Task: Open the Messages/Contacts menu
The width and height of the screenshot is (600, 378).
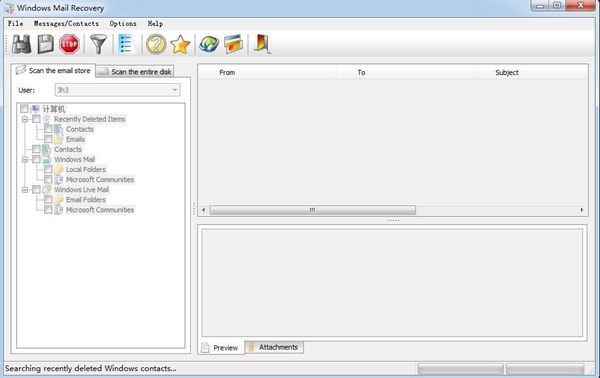Action: 66,24
